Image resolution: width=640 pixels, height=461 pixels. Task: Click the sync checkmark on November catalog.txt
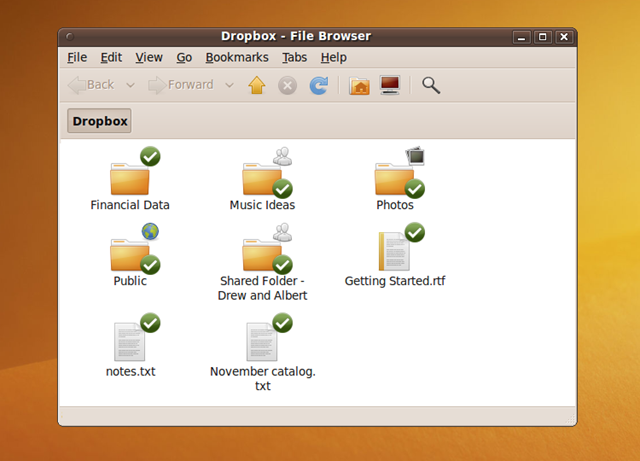[282, 323]
